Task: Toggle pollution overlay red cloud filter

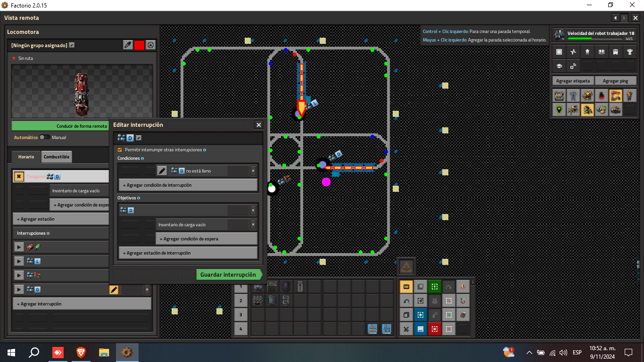Action: click(601, 96)
